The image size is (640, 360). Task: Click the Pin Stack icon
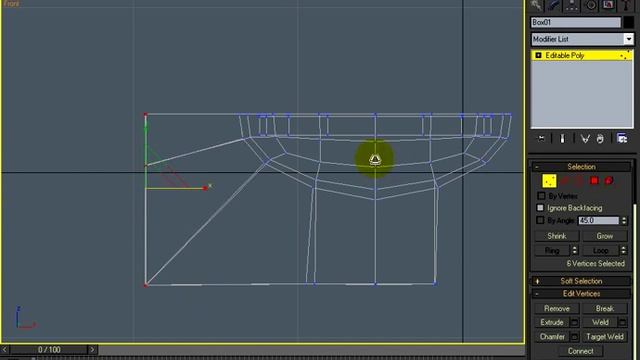point(541,139)
